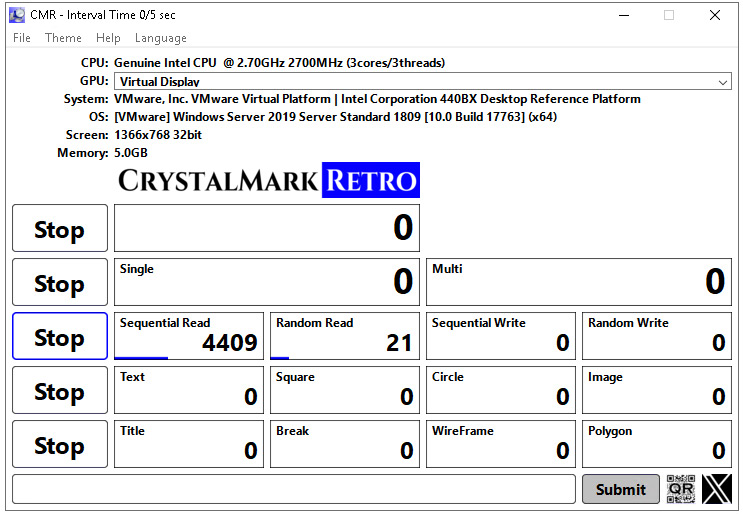Viewport: 743px width, 514px height.
Task: Stop the Text/Square 2D graphics test
Action: (x=60, y=390)
